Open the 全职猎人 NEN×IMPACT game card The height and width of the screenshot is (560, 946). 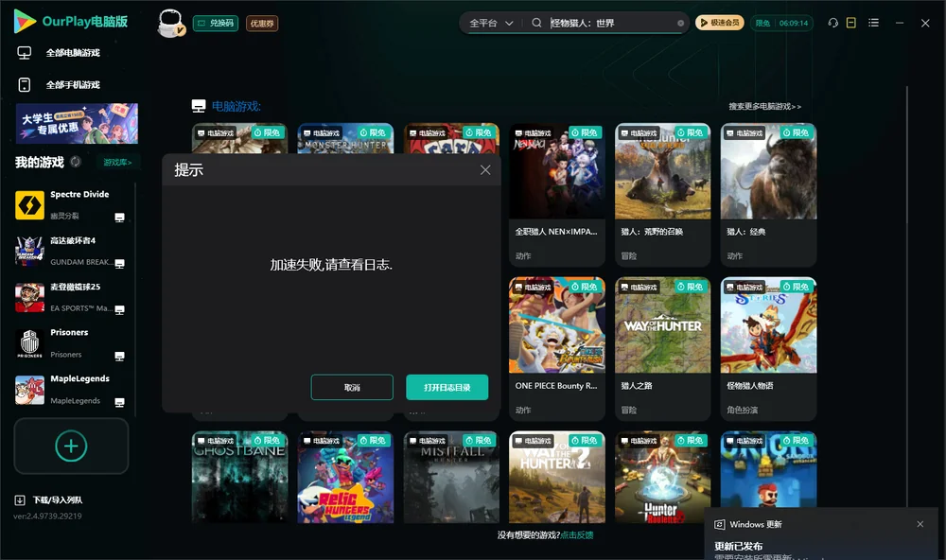tap(557, 194)
